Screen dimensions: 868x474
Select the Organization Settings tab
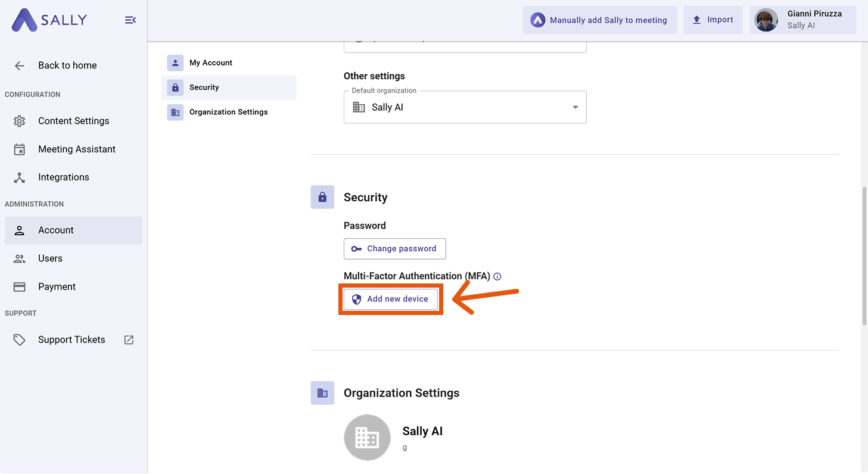click(228, 112)
